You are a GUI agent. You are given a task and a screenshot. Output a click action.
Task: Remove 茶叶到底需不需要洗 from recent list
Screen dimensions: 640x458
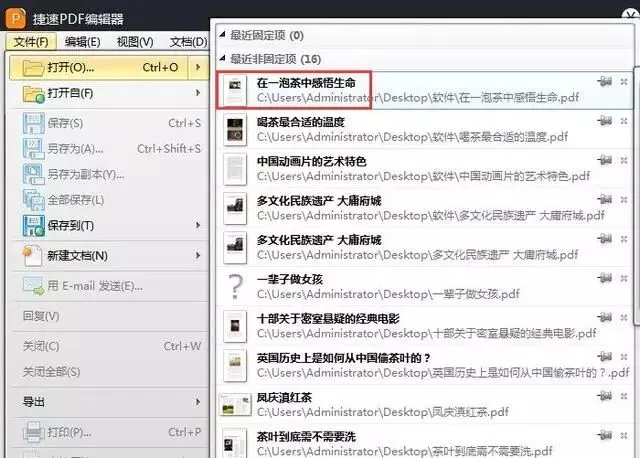[x=624, y=436]
